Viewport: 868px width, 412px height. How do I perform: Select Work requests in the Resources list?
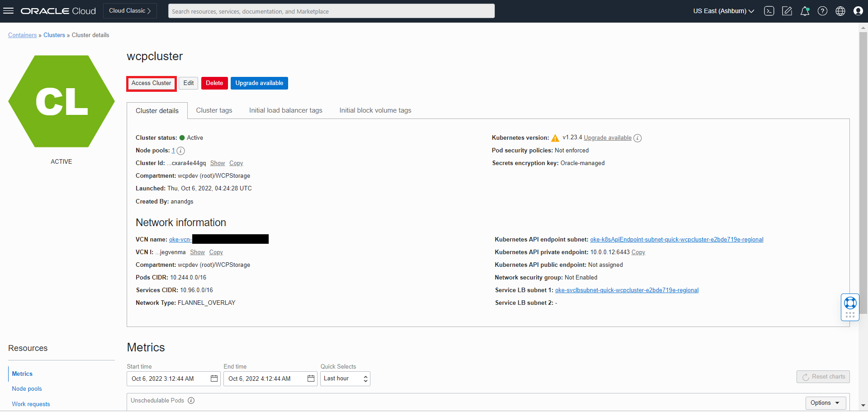[31, 404]
